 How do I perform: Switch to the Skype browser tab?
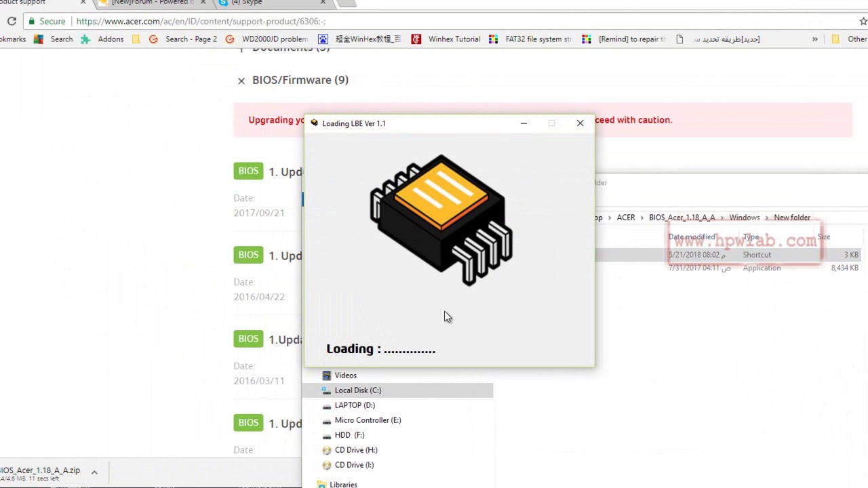(x=271, y=3)
